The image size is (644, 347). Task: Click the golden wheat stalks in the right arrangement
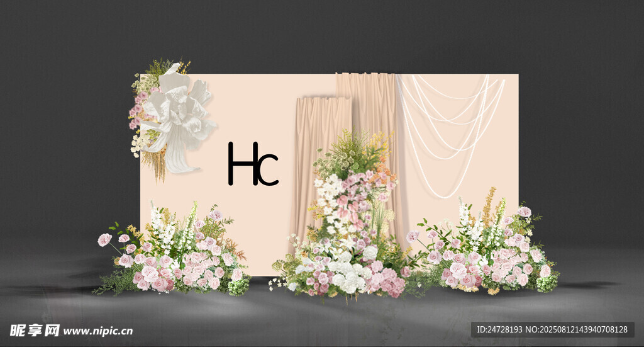[x=489, y=205]
